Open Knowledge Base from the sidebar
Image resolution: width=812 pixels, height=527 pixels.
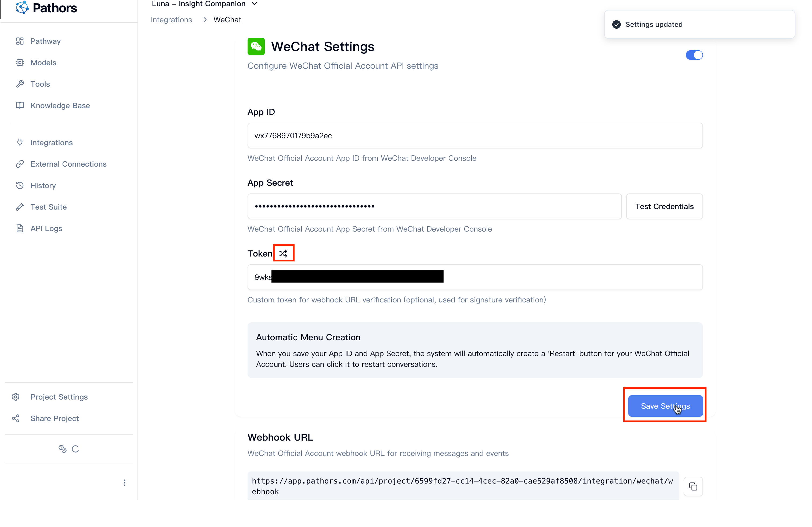60,105
